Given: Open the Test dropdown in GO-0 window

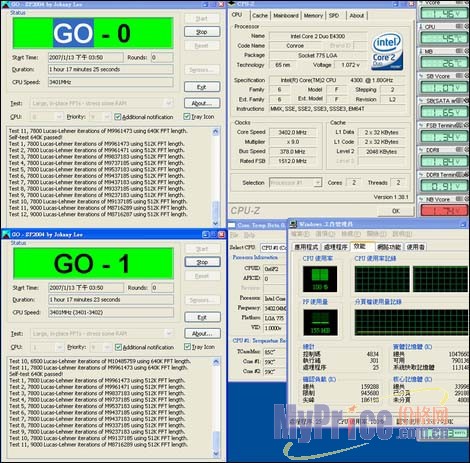Looking at the screenshot, I should coord(102,103).
